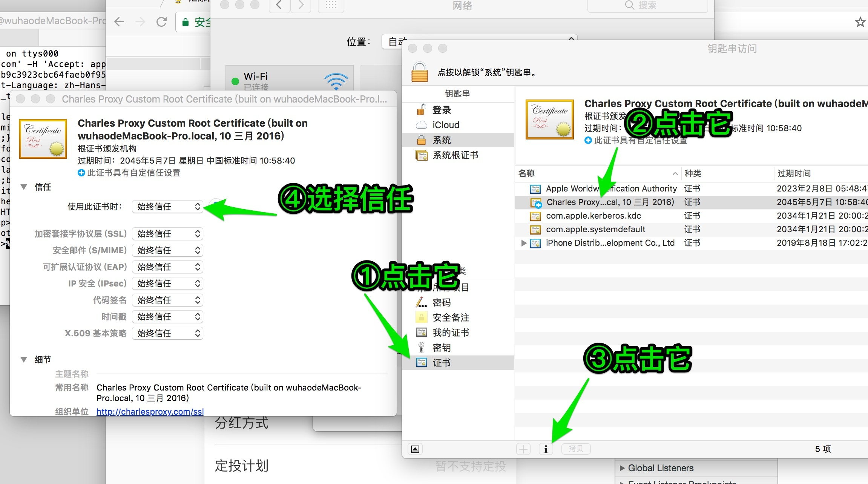Select the 系统根证书 keychain

(455, 155)
